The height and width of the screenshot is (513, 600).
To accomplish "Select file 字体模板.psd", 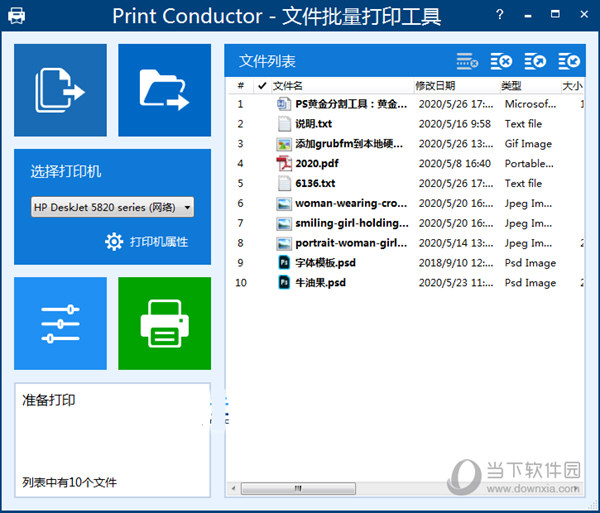I will (x=325, y=263).
